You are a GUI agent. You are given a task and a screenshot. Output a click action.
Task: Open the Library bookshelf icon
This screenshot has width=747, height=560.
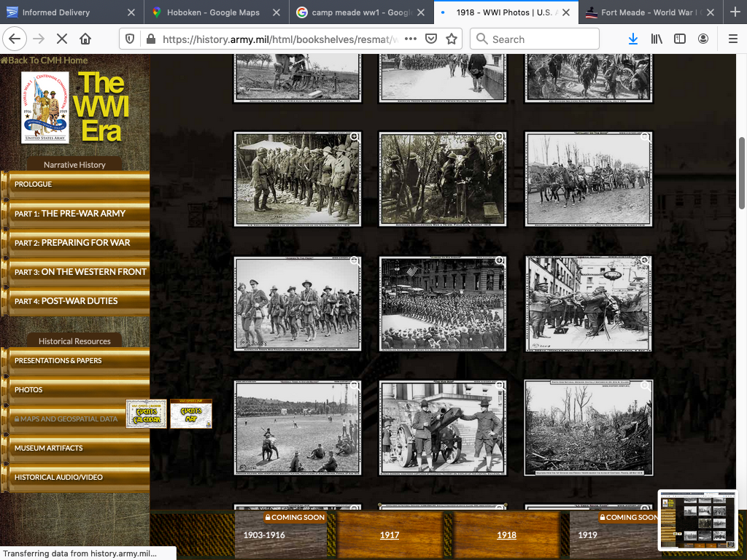[657, 39]
